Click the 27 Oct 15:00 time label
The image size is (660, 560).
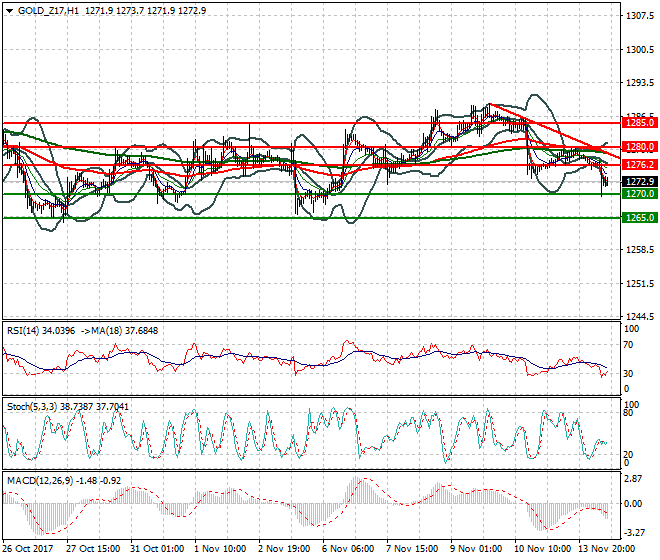(93, 549)
